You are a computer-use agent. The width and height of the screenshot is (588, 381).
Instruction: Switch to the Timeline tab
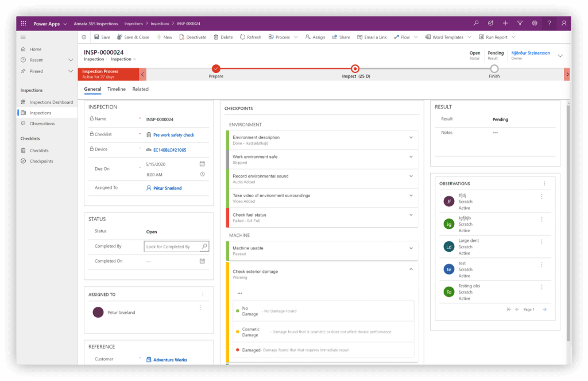116,89
